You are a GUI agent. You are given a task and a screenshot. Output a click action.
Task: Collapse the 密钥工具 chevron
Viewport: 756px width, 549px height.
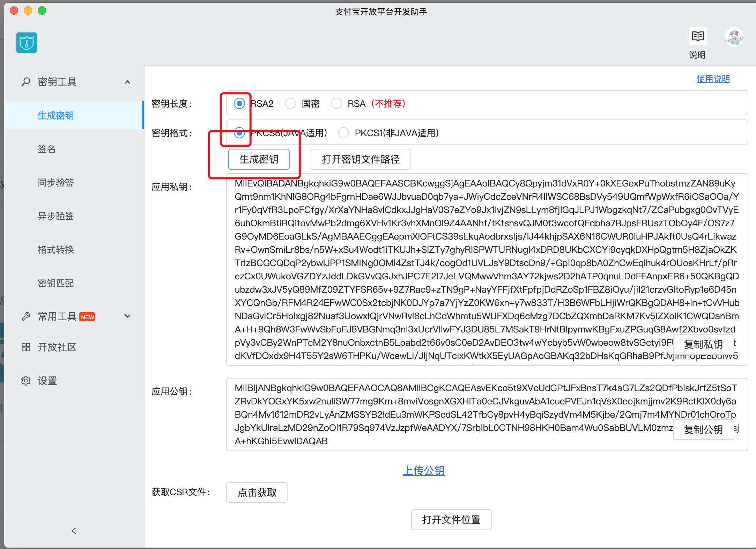(128, 82)
